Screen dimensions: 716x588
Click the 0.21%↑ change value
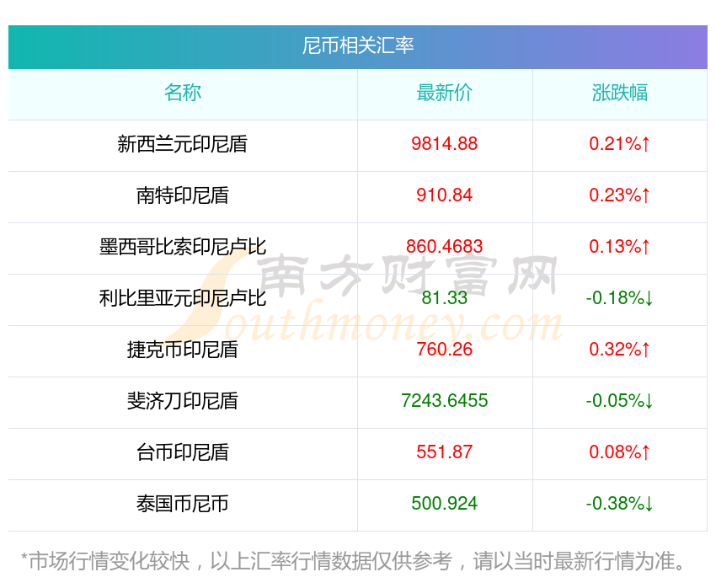click(620, 144)
